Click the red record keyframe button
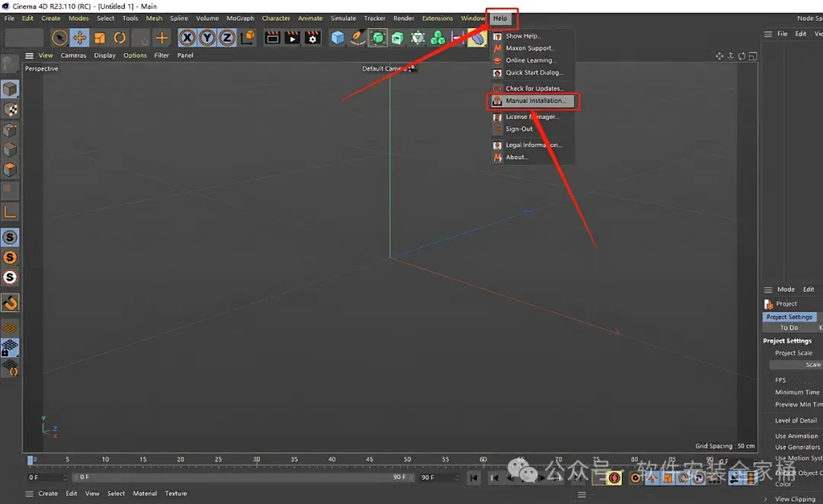The height and width of the screenshot is (504, 823). pyautogui.click(x=614, y=478)
